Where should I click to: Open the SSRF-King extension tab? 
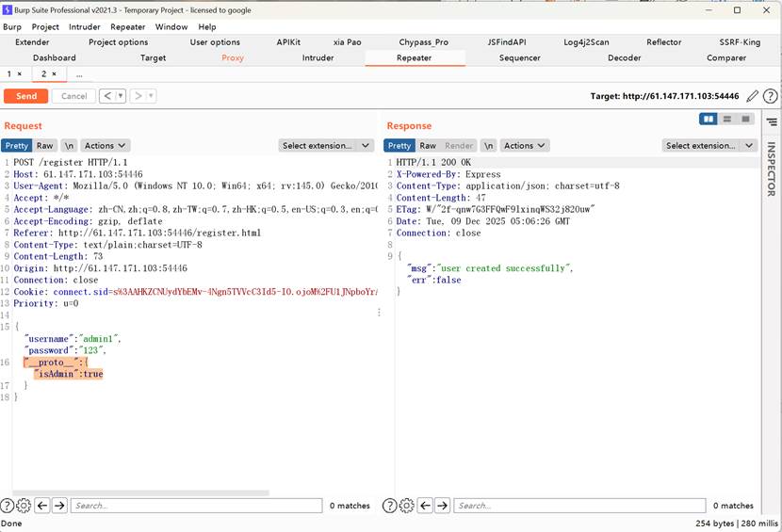pos(740,42)
